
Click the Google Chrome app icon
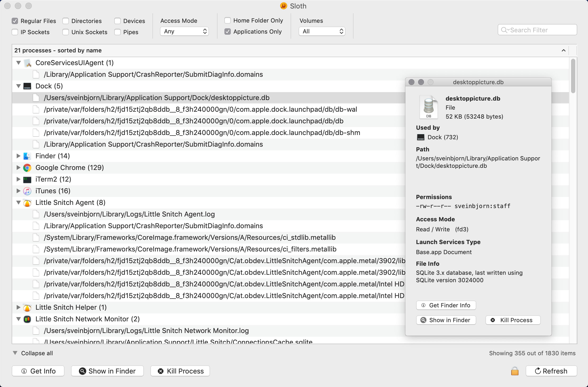[27, 168]
